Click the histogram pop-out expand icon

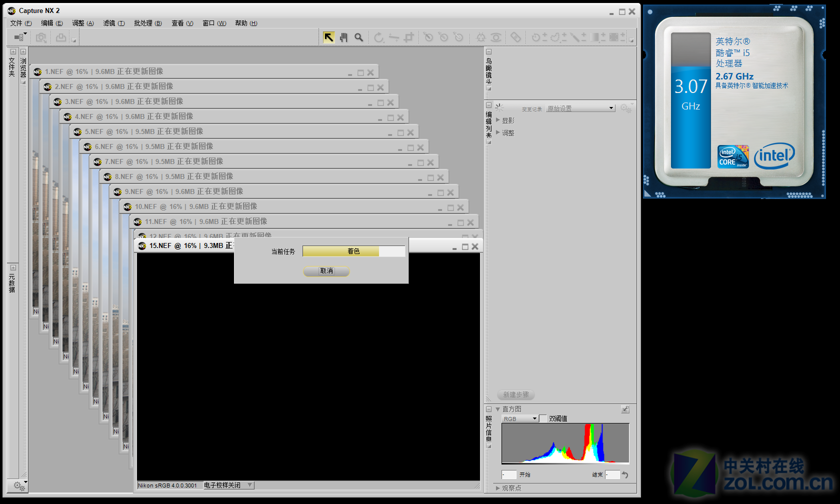(625, 409)
